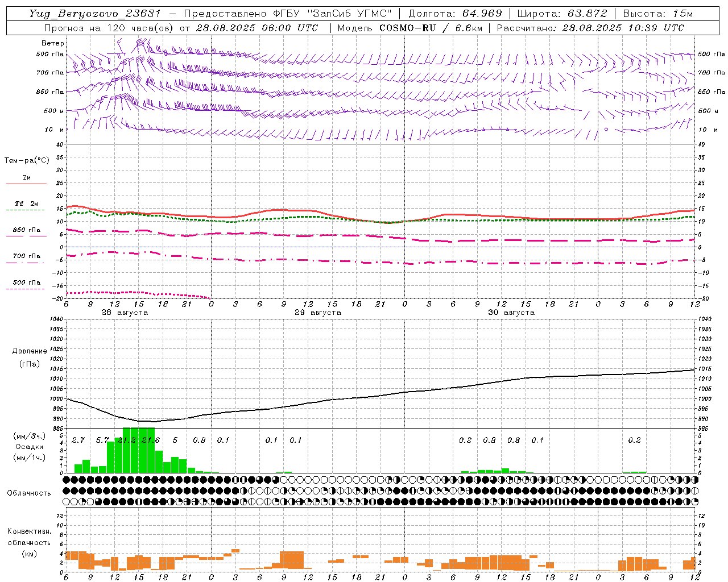Click the "Ветер" wind panel label
The width and height of the screenshot is (728, 582).
53,43
